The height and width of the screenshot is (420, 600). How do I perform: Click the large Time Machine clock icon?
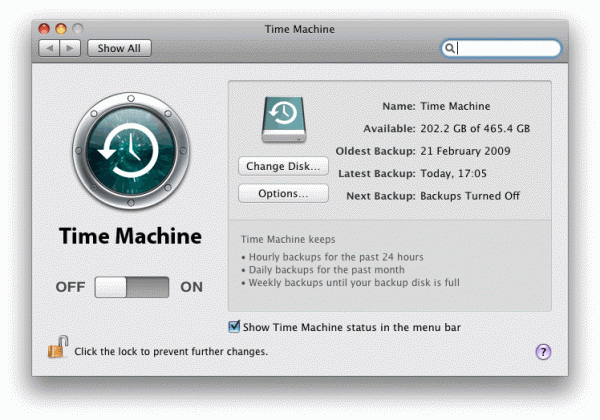131,151
